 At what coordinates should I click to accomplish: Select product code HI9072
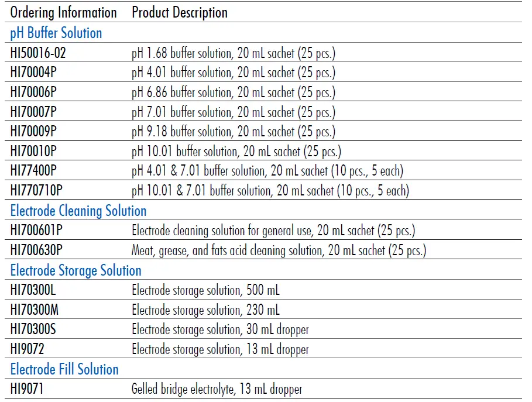(28, 349)
